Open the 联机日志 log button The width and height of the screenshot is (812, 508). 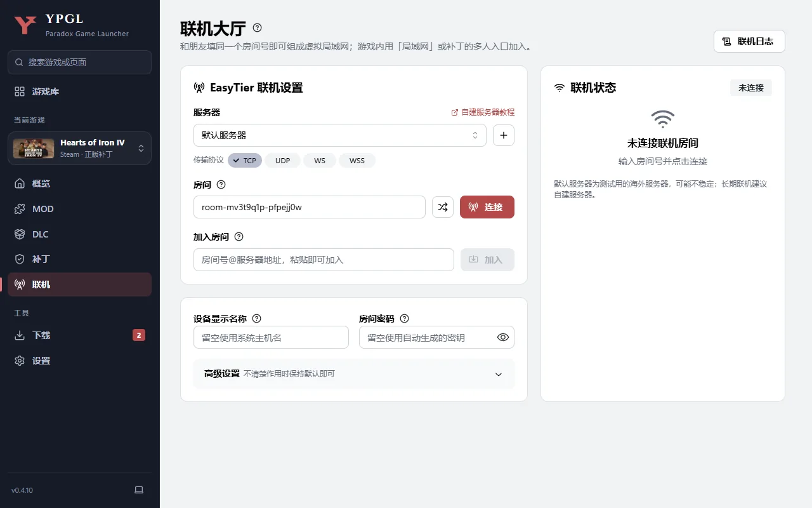tap(749, 41)
